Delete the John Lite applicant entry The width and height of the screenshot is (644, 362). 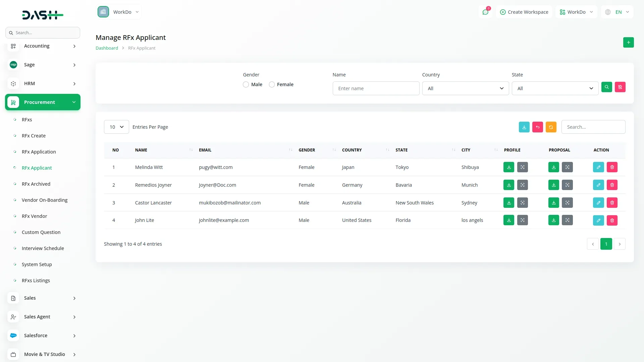[612, 221]
